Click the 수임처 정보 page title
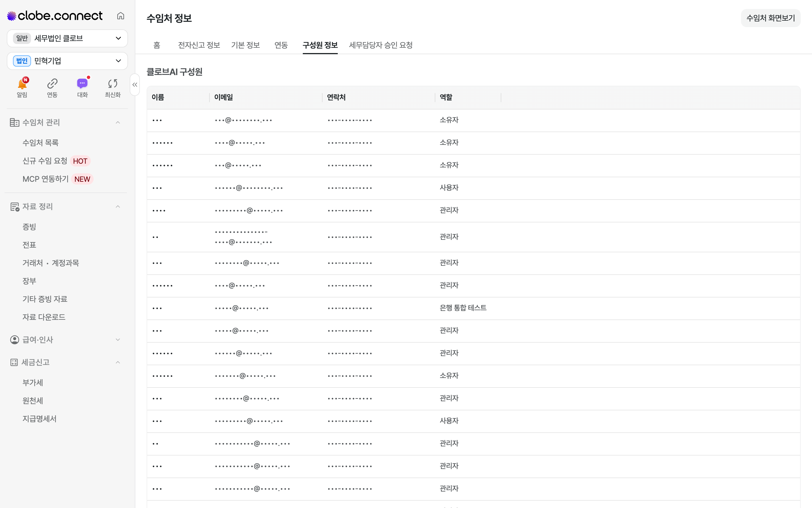This screenshot has width=812, height=508. [x=169, y=18]
